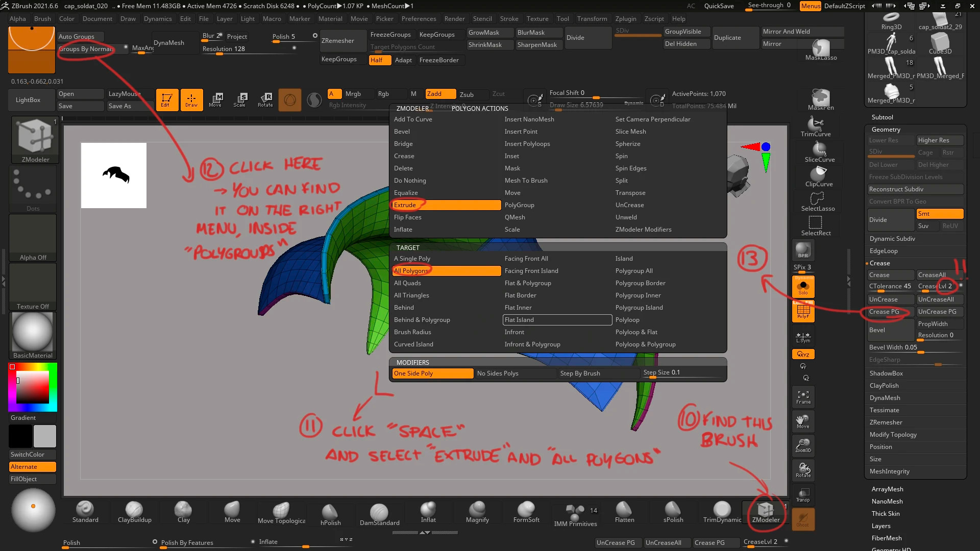Image resolution: width=980 pixels, height=551 pixels.
Task: Click the Frame view icon
Action: point(803,396)
